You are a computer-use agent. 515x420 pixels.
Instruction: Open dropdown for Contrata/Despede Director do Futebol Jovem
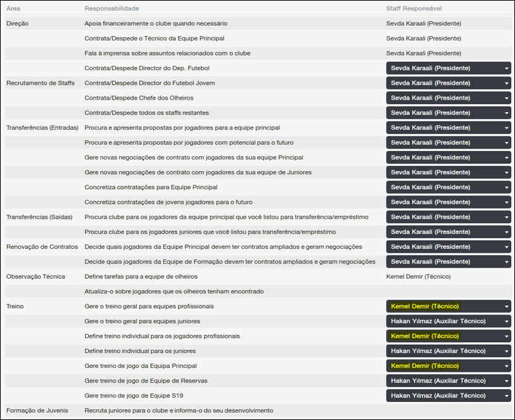pyautogui.click(x=448, y=83)
